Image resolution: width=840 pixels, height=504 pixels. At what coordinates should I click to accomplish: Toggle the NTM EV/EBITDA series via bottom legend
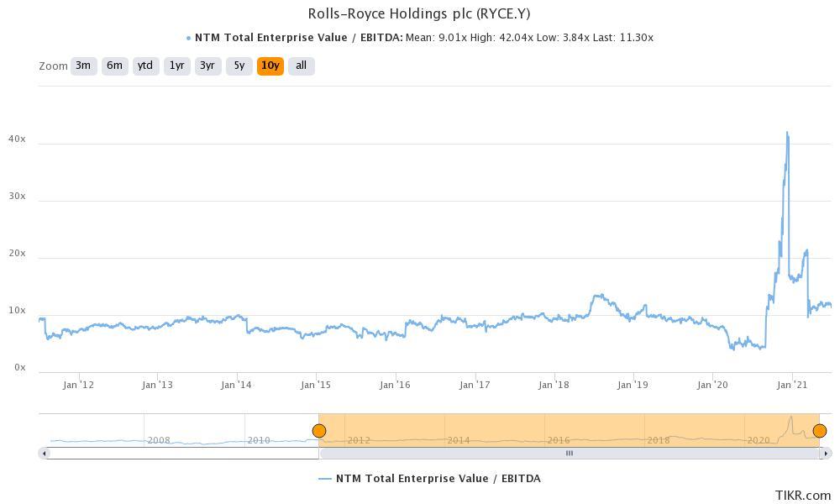tap(438, 478)
